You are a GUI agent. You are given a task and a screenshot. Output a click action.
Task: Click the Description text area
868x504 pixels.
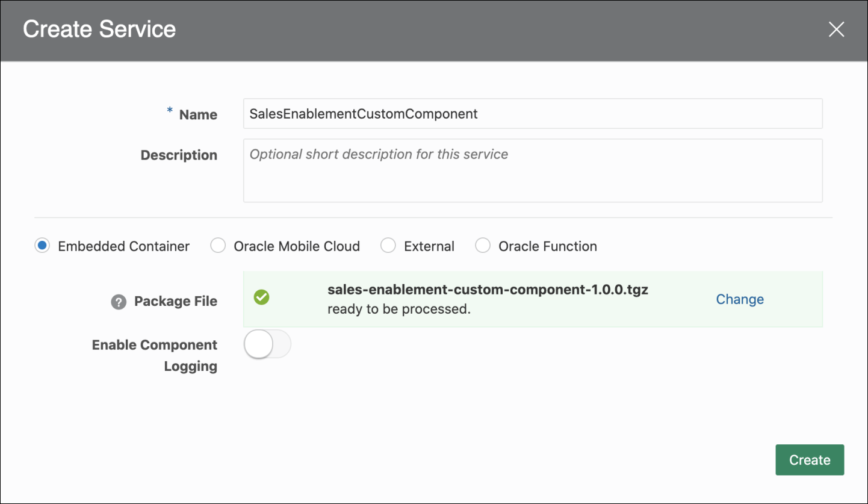coord(532,170)
